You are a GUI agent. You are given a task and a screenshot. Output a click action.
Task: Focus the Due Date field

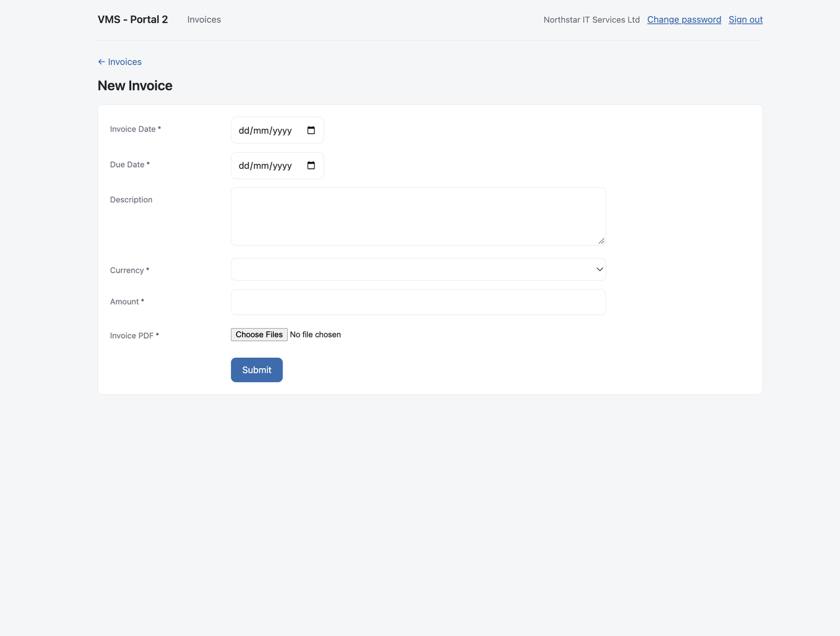[x=277, y=166]
